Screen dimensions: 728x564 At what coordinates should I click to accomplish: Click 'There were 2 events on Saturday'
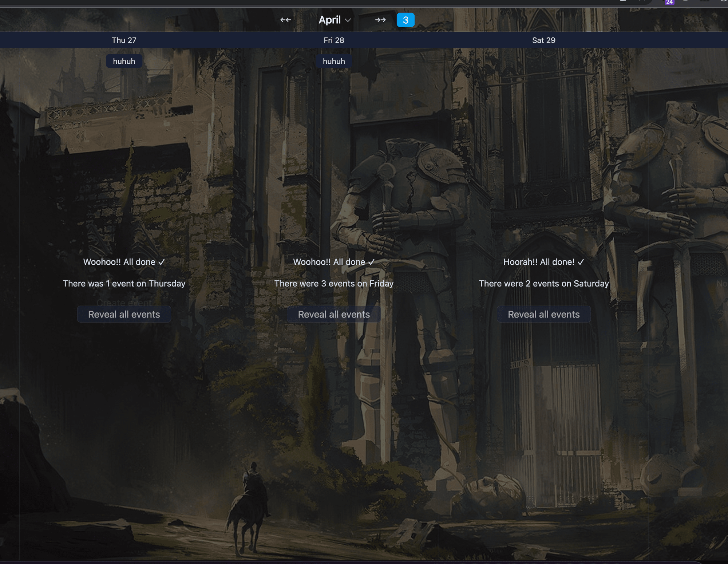click(x=544, y=283)
